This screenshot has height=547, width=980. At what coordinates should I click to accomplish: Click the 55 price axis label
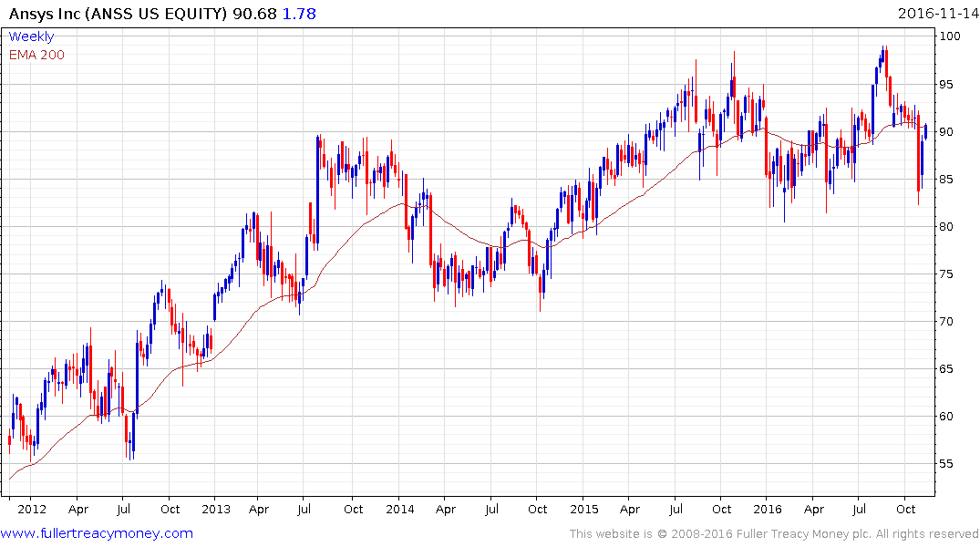pos(946,464)
